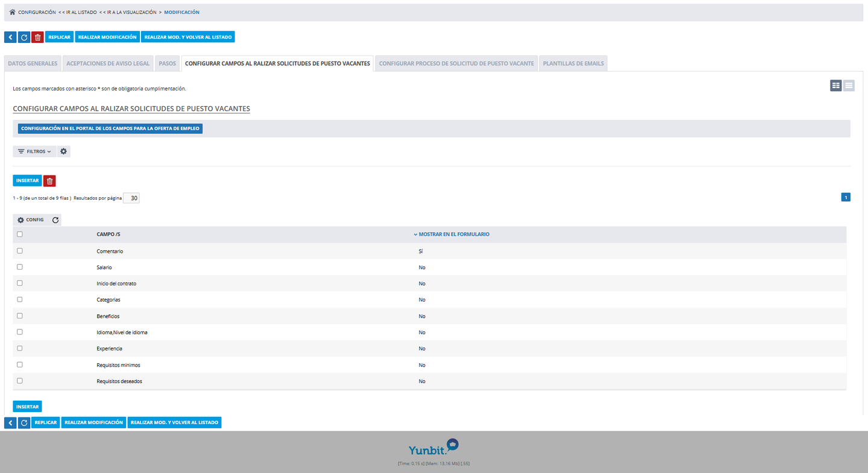
Task: Switch to list layout view icon
Action: pos(849,86)
